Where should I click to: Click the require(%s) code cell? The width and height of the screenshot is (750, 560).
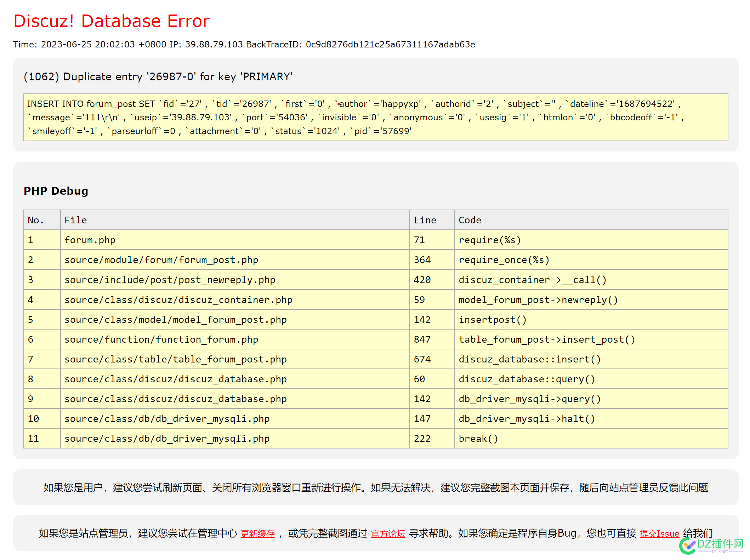[x=591, y=240]
